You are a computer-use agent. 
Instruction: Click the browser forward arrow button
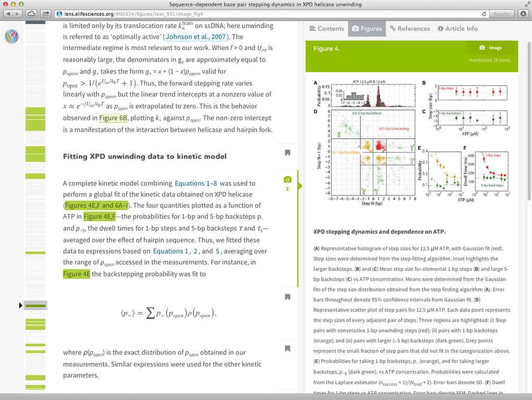pyautogui.click(x=17, y=14)
